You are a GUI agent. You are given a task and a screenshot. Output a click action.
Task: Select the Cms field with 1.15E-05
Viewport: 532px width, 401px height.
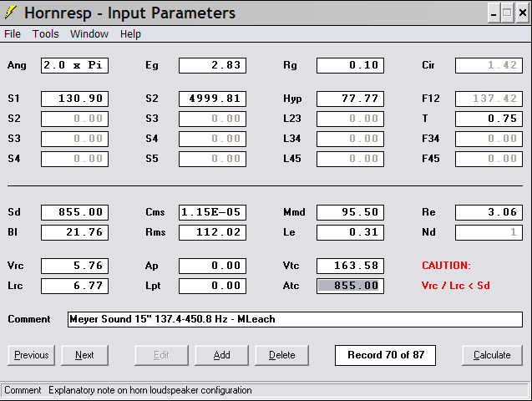pos(212,212)
